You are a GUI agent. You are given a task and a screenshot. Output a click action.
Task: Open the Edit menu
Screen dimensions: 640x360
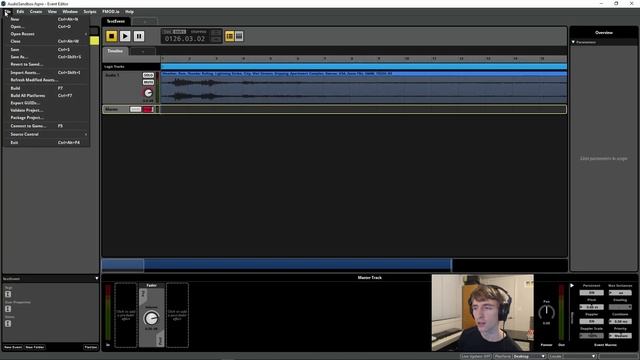[x=20, y=12]
